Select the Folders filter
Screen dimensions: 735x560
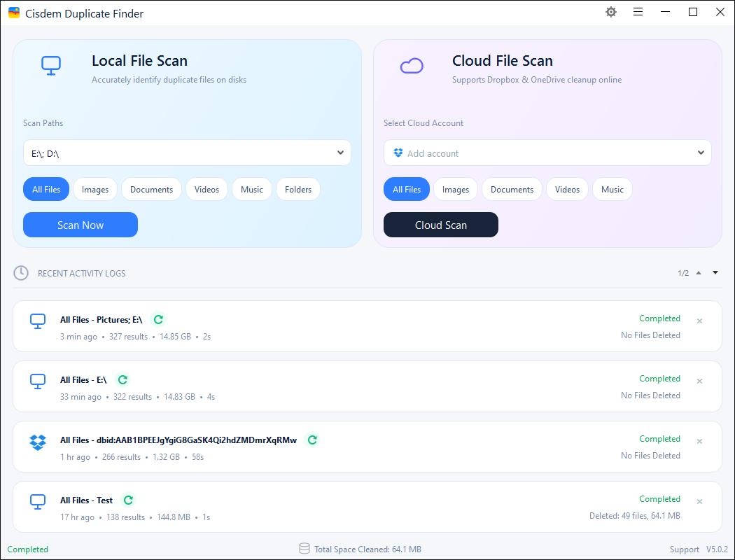tap(298, 189)
